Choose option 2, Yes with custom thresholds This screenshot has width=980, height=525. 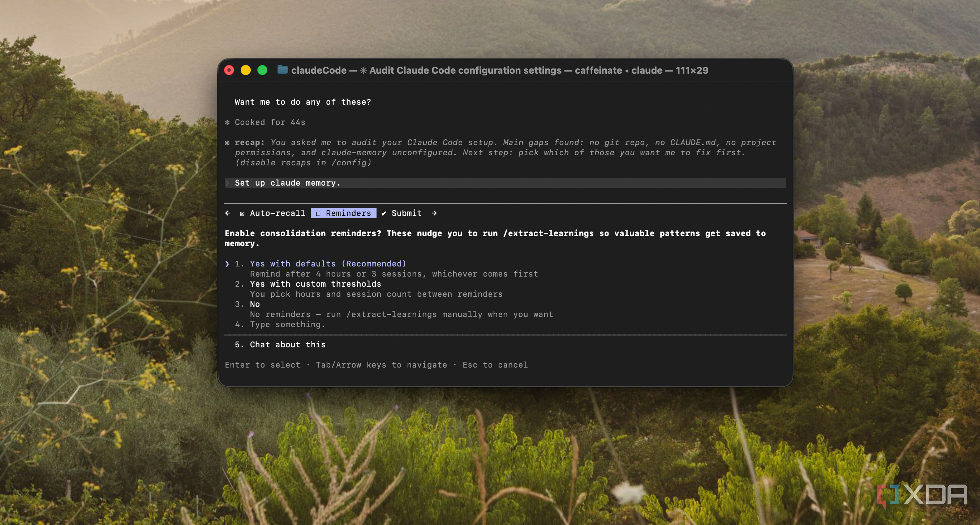pos(315,284)
